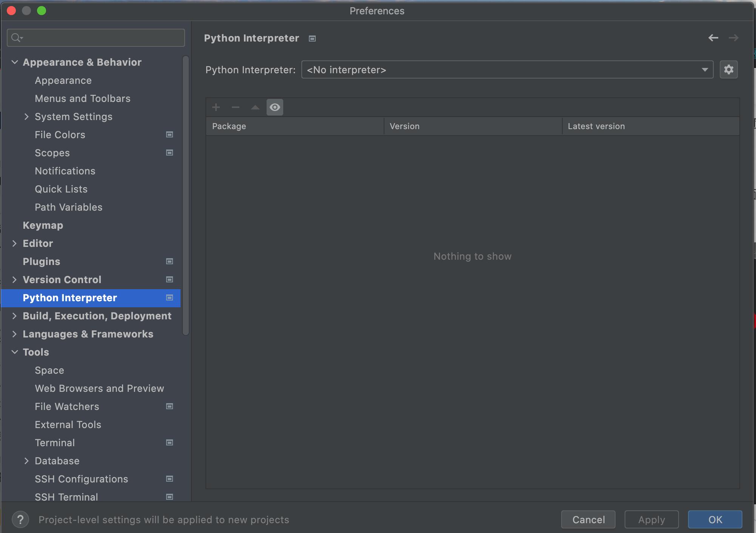756x533 pixels.
Task: Click the interpreter settings gear icon
Action: 728,70
